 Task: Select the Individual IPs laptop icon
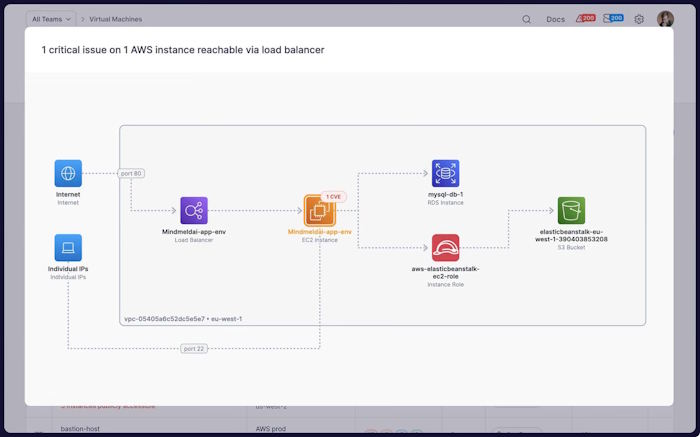pos(68,247)
